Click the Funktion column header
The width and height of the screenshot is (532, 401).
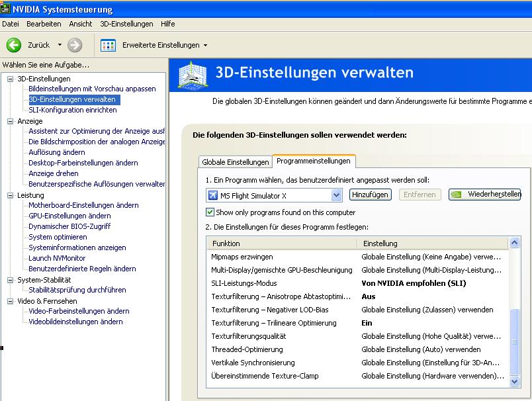282,244
